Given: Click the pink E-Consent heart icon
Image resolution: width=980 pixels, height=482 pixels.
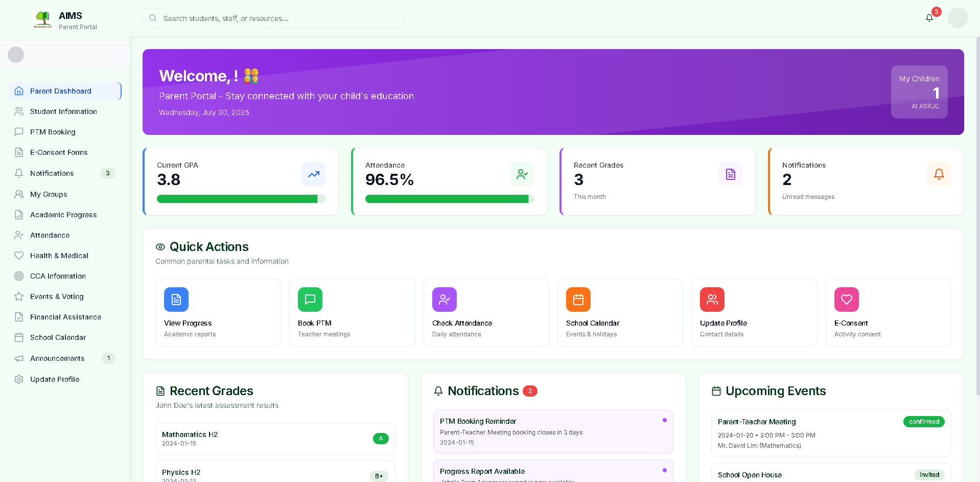Looking at the screenshot, I should [x=847, y=300].
